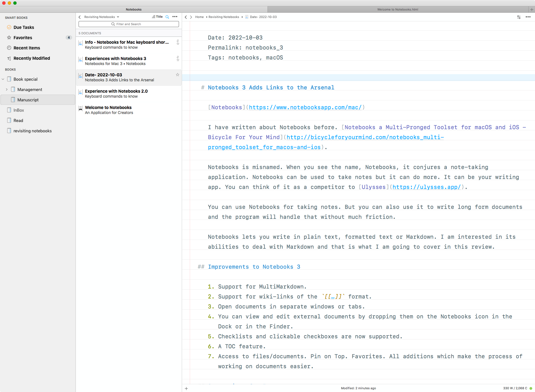Toggle the blue search icon in list header
Viewport: 535px width, 392px height.
pyautogui.click(x=167, y=17)
